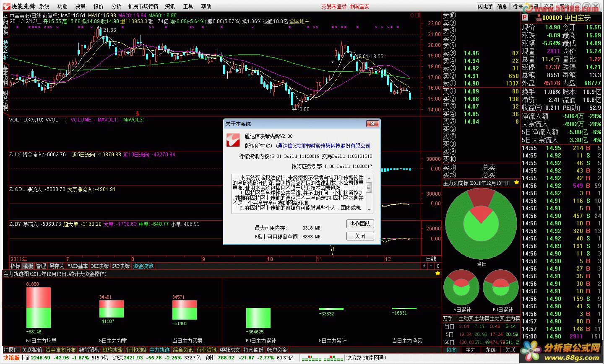The height and width of the screenshot is (364, 604).
Task: Open the 系统 menu
Action: [44, 6]
